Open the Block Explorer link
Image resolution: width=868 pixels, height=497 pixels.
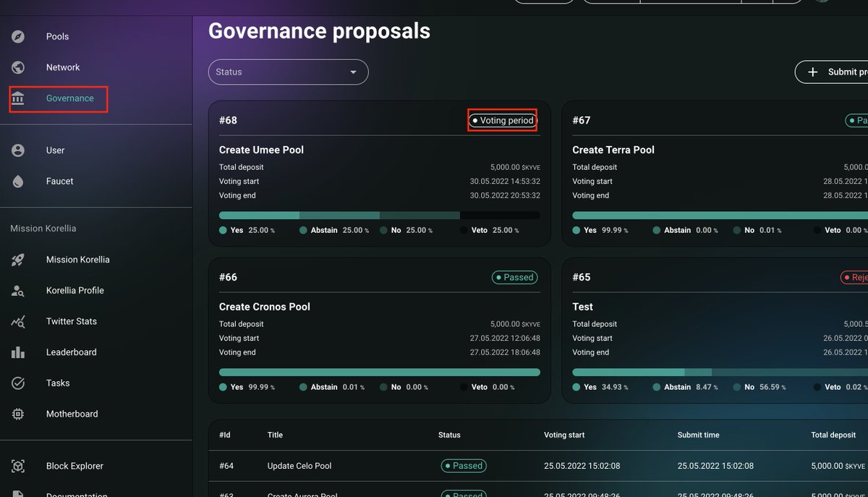coord(75,466)
